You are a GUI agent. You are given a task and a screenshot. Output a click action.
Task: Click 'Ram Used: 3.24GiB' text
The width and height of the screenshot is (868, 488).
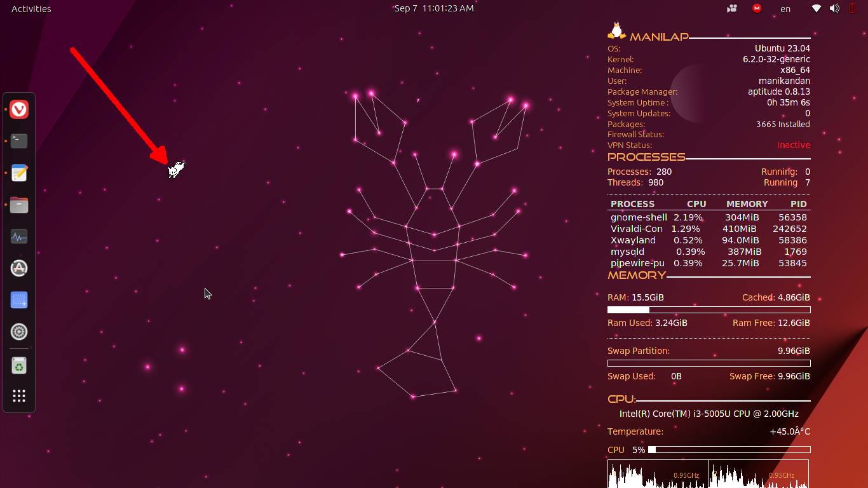648,323
